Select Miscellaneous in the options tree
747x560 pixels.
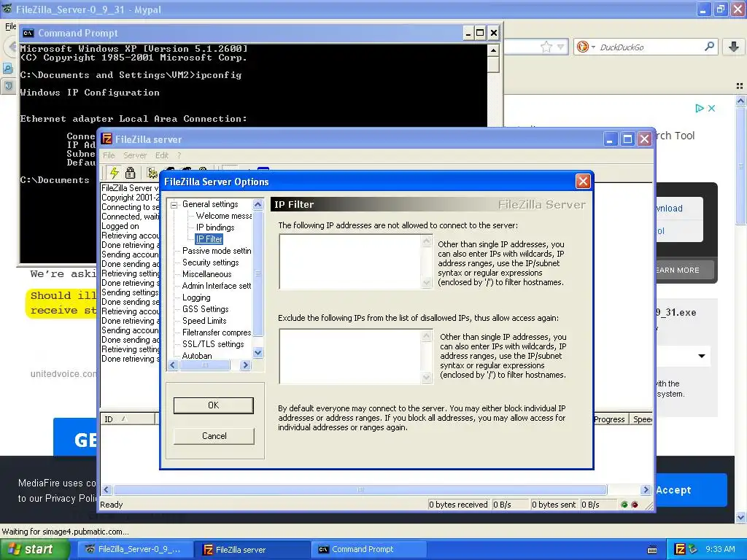coord(206,274)
